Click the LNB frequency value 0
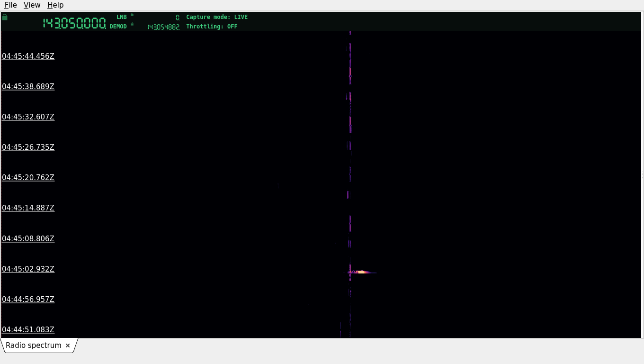644x364 pixels. pyautogui.click(x=178, y=18)
